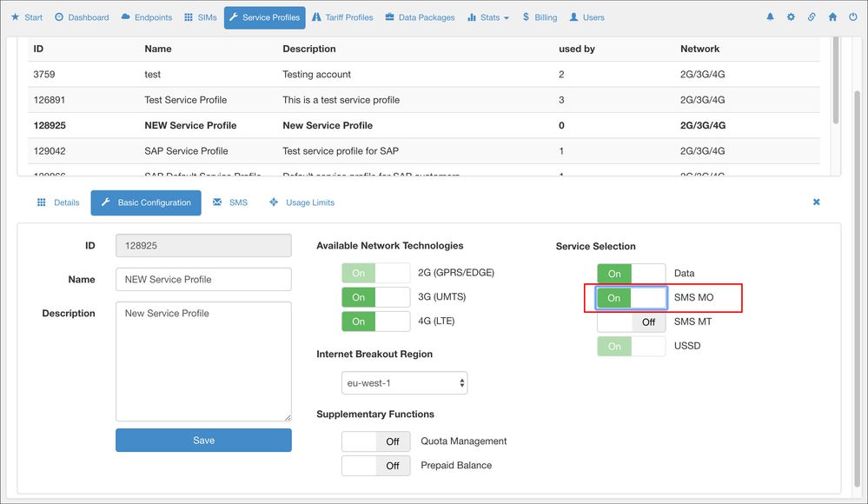Open the Internet Breakout Region dropdown
Screen dimensions: 868x504
[405, 382]
